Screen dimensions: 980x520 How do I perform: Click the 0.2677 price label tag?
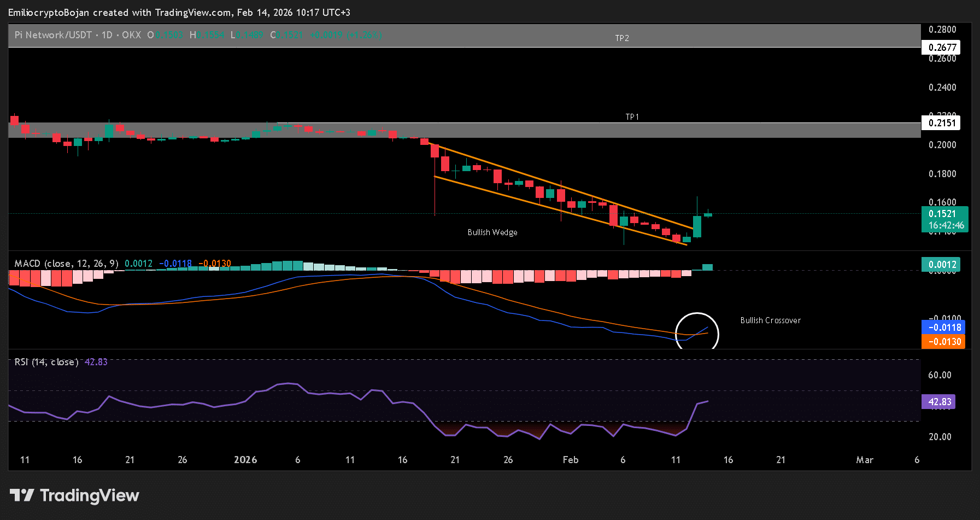[941, 48]
